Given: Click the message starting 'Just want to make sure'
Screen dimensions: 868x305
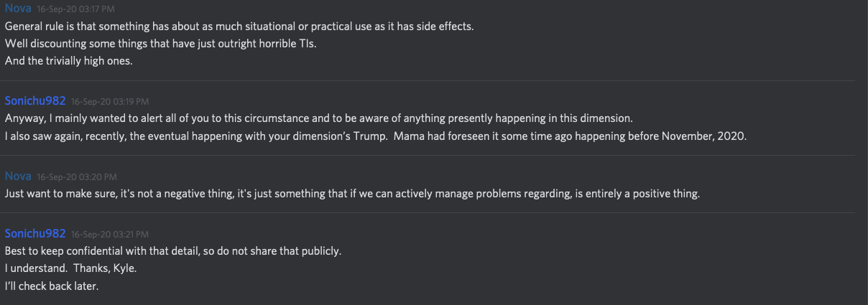Looking at the screenshot, I should 352,194.
